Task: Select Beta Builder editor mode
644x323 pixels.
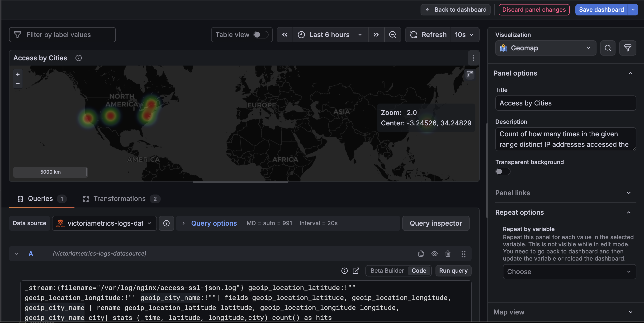Action: tap(387, 271)
